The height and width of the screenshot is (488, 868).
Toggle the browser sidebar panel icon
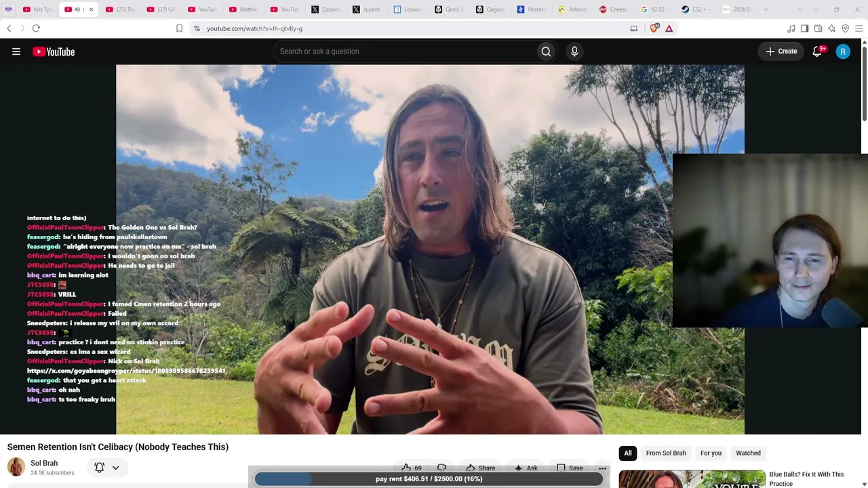tap(804, 28)
